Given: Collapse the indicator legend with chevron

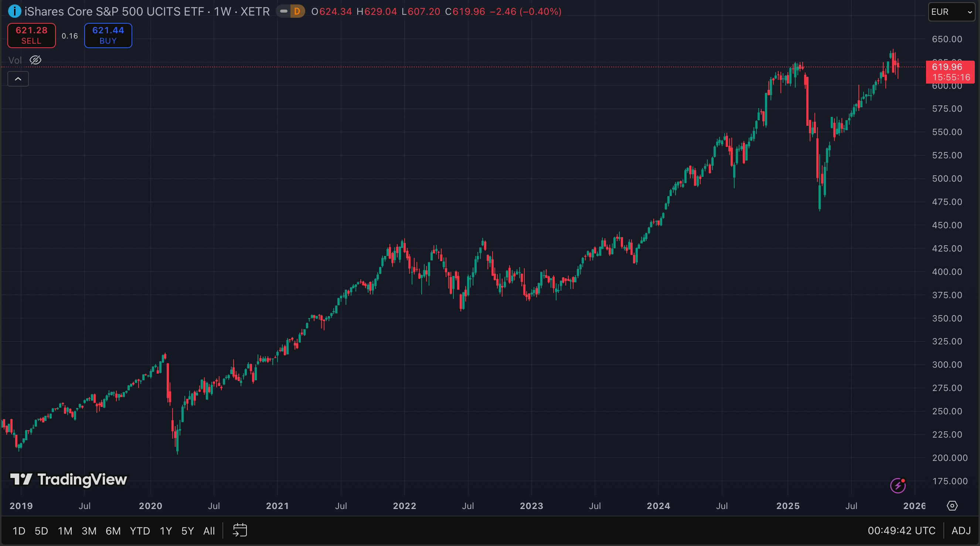Looking at the screenshot, I should [18, 79].
